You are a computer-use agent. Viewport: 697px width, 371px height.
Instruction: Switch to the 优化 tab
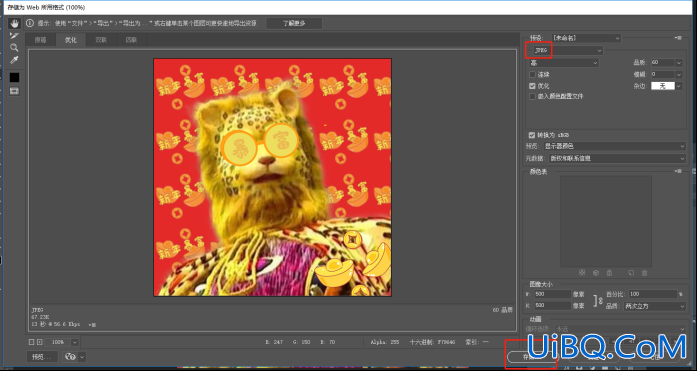coord(71,40)
